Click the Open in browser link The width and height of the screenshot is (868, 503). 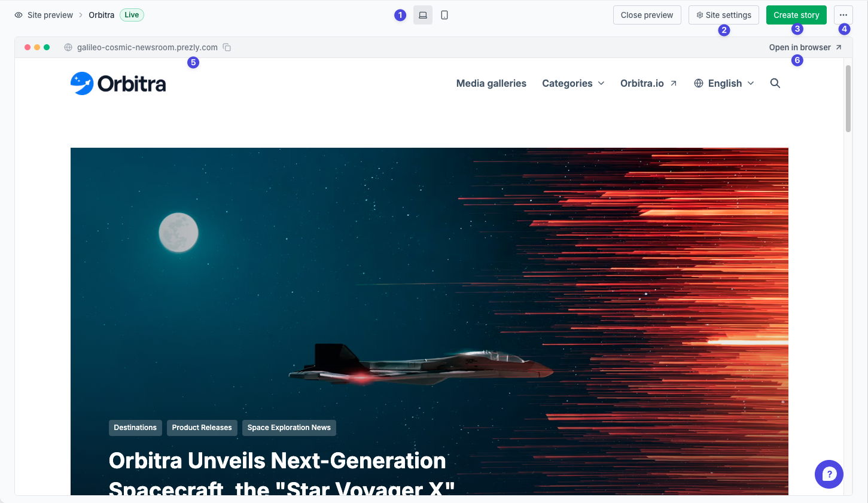coord(805,47)
